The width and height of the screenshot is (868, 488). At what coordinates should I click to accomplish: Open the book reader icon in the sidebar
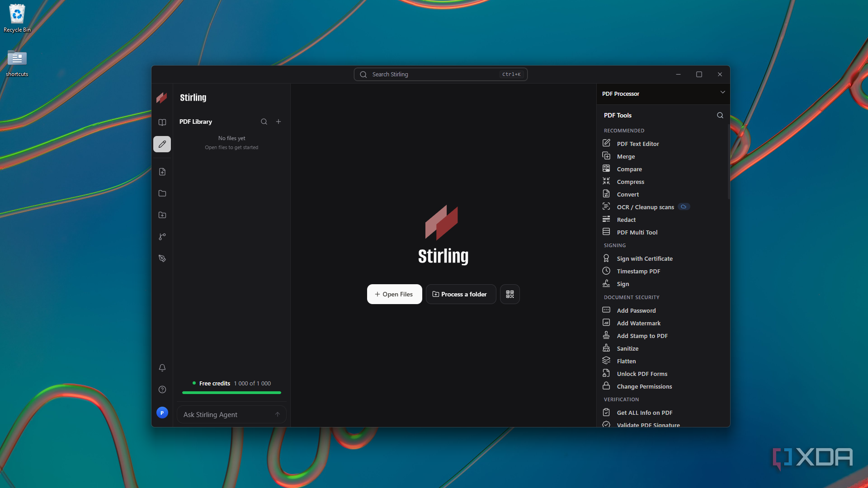point(162,122)
